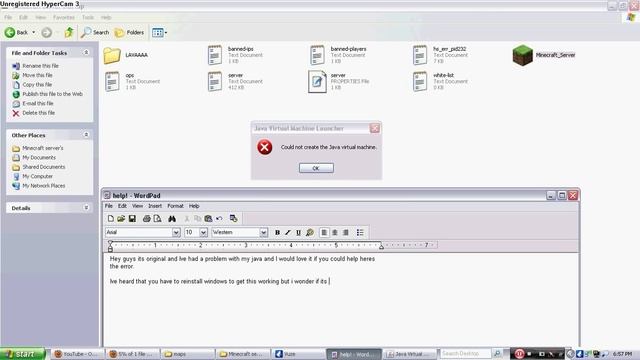Open file icon in WordPad toolbar
The width and height of the screenshot is (640, 360).
121,219
